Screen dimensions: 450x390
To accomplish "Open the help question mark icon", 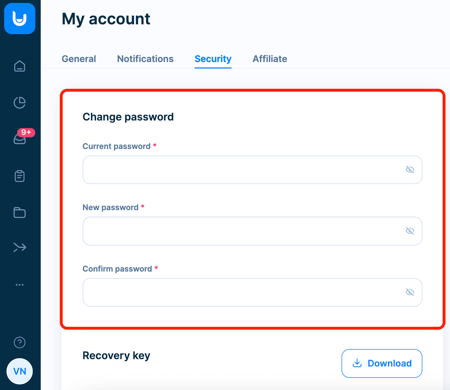I will click(x=20, y=342).
